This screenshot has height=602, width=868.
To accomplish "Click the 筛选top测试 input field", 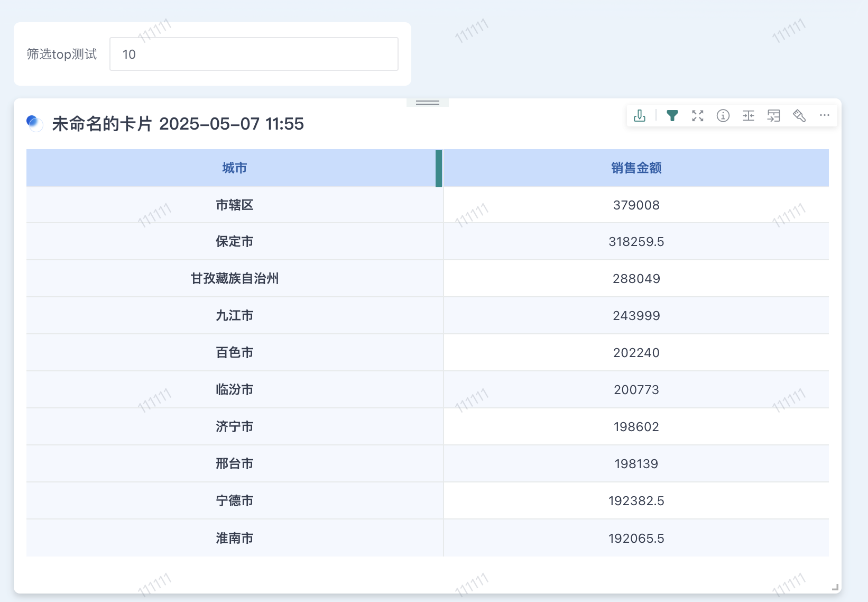I will [x=254, y=54].
